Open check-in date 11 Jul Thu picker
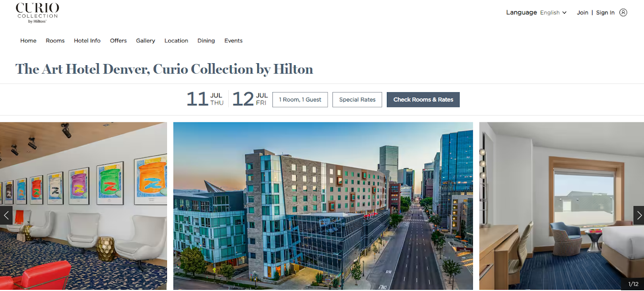The height and width of the screenshot is (291, 644). pyautogui.click(x=205, y=99)
